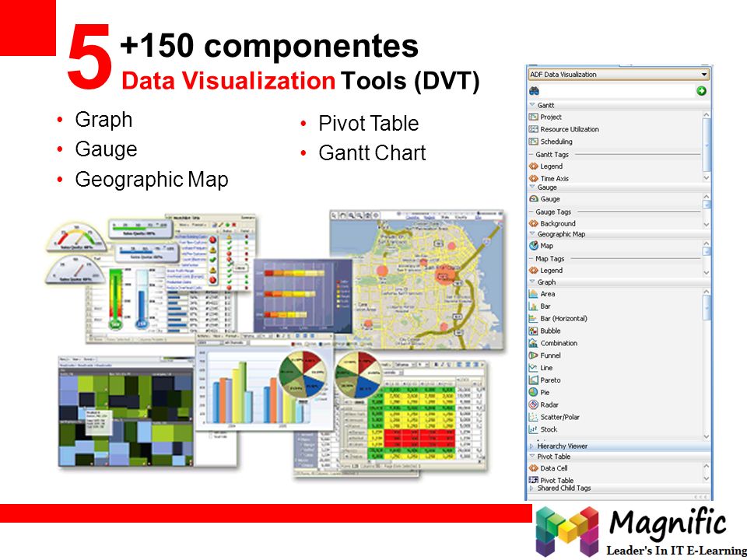Select the Radar graph icon

(x=534, y=404)
